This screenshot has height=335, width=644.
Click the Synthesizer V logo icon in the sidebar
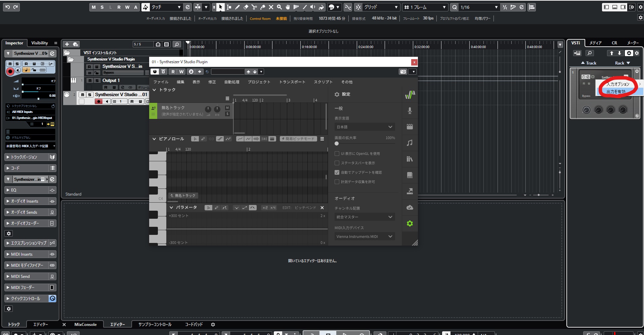(x=410, y=95)
